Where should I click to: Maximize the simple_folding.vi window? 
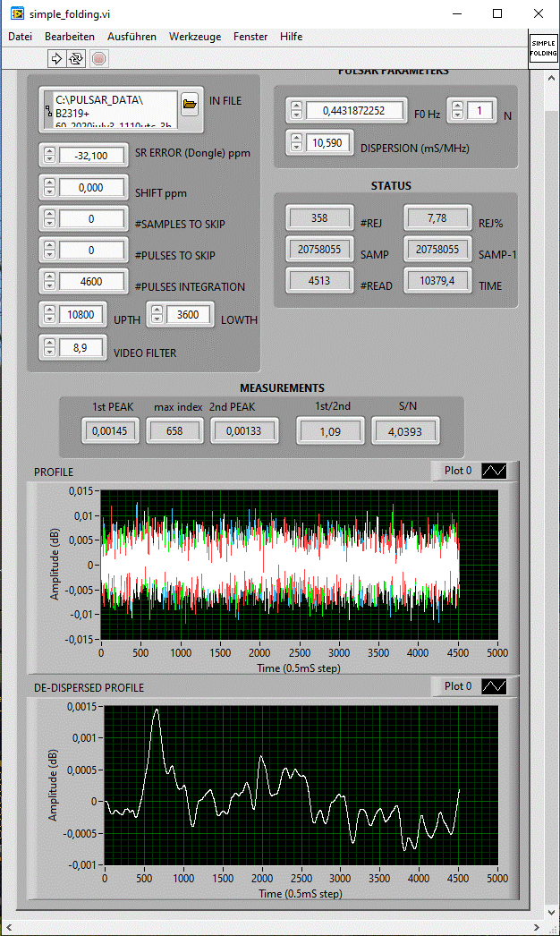[x=497, y=13]
